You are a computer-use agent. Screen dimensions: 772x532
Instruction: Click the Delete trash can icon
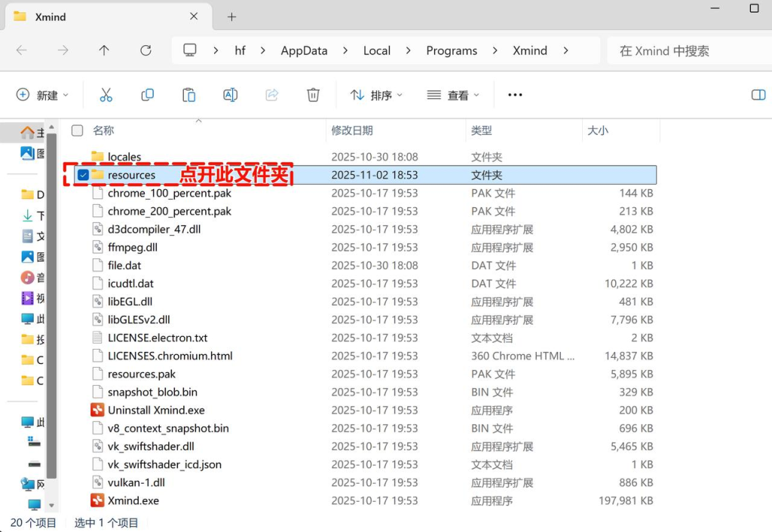point(313,94)
